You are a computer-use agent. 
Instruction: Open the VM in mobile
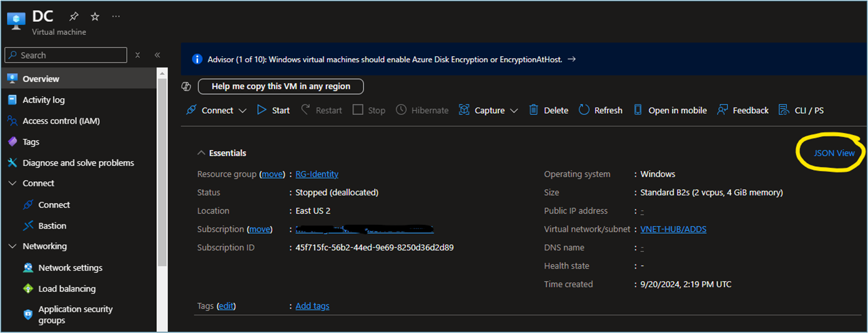click(670, 110)
